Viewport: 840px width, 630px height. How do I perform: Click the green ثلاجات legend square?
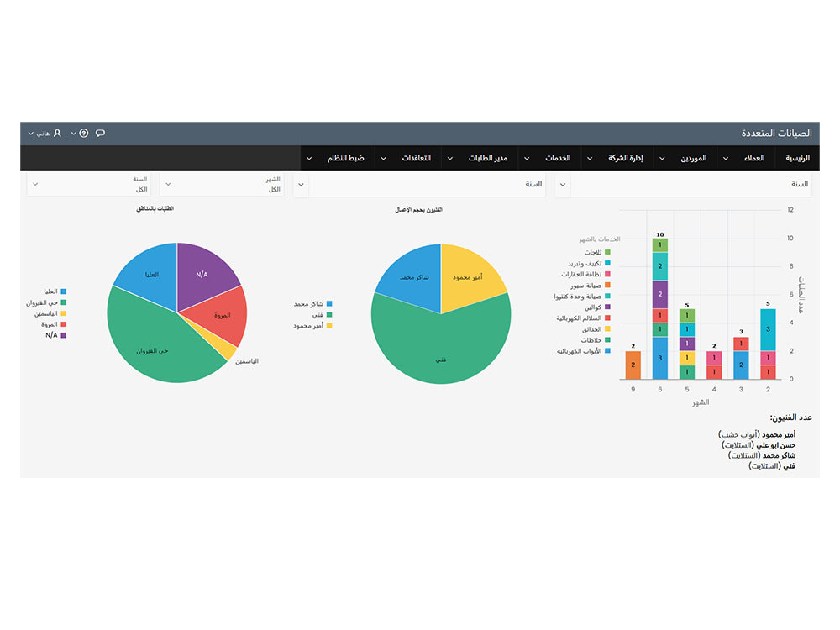pos(607,252)
